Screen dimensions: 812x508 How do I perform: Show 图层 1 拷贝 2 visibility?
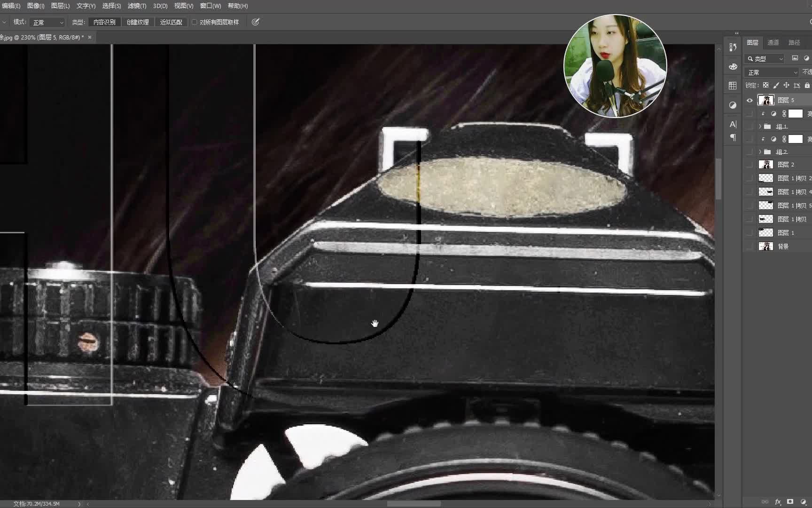pyautogui.click(x=750, y=178)
